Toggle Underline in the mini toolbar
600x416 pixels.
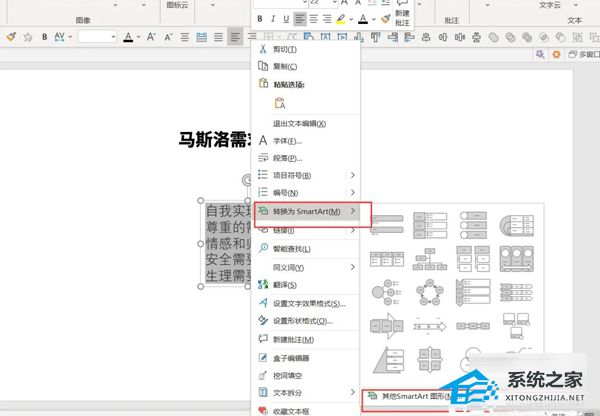[x=286, y=18]
